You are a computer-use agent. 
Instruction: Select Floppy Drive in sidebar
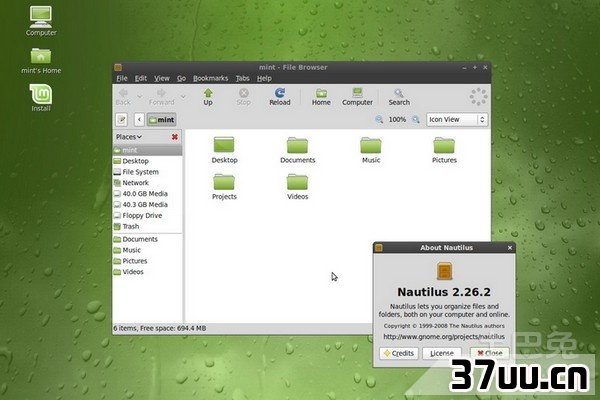click(147, 216)
